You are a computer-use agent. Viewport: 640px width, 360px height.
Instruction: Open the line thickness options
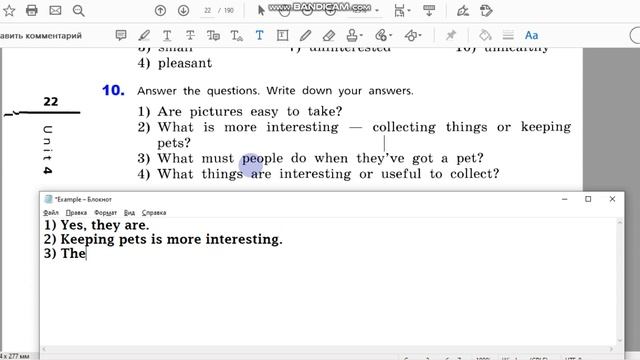click(508, 36)
